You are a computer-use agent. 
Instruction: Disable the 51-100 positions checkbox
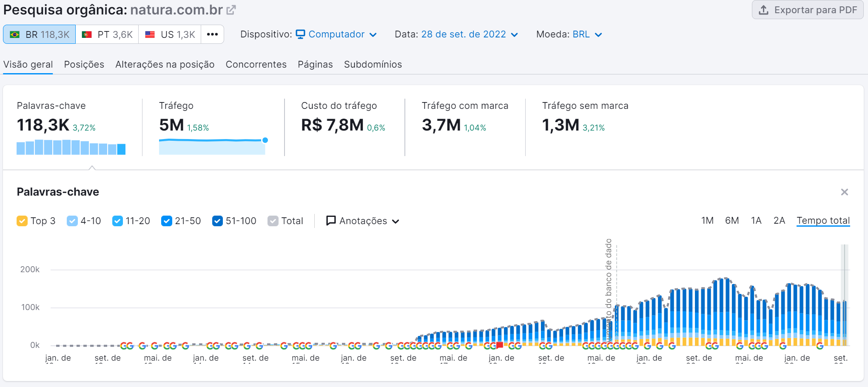point(217,221)
